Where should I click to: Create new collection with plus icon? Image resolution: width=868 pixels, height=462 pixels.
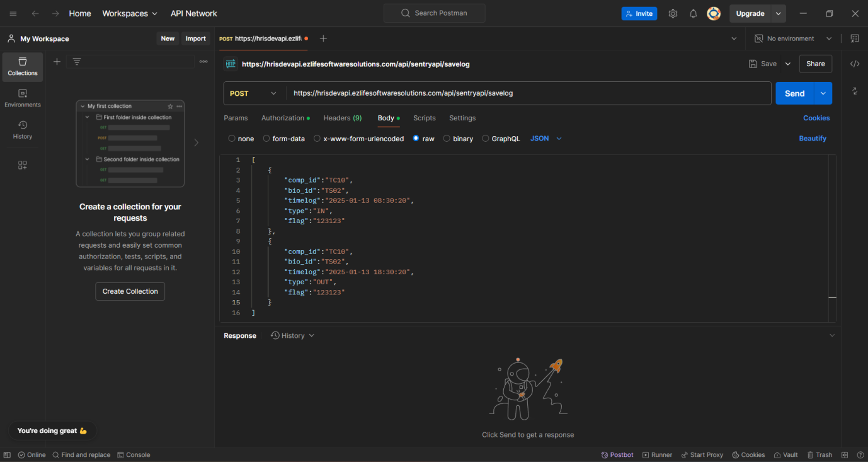coord(57,61)
